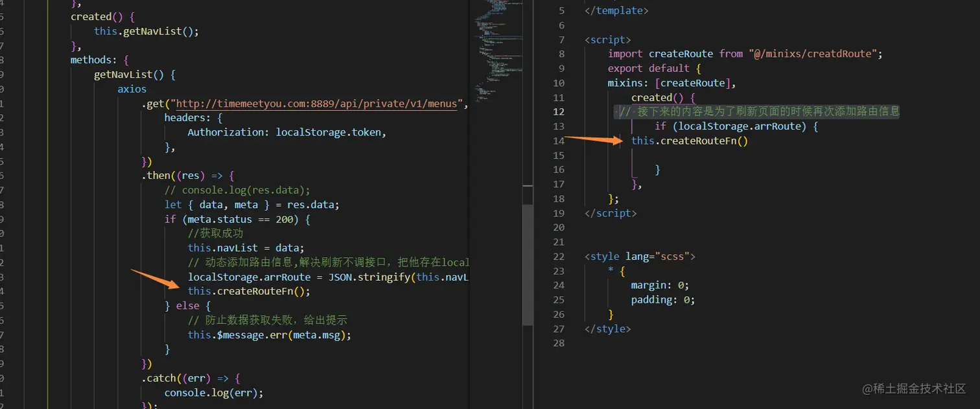
Task: Click the padding: 0; declaration
Action: (663, 299)
